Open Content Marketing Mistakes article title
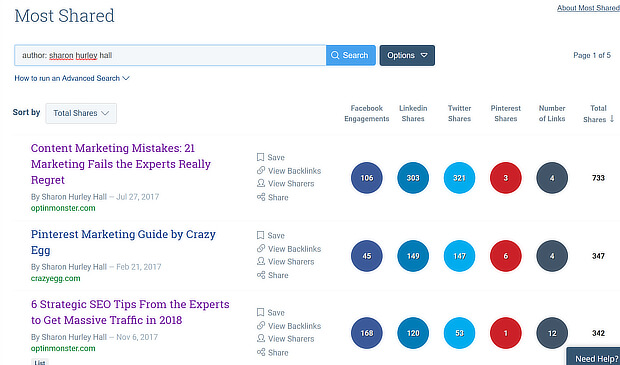This screenshot has width=620, height=365. (121, 164)
